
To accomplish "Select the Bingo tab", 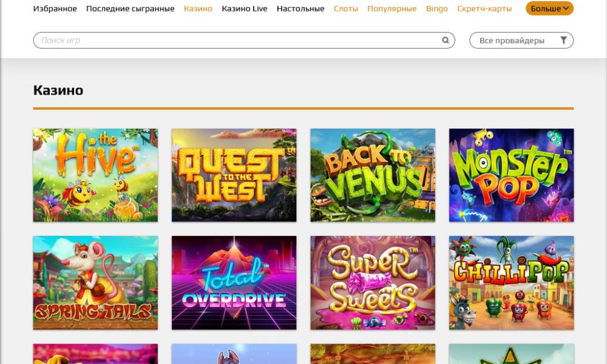I will tap(436, 8).
